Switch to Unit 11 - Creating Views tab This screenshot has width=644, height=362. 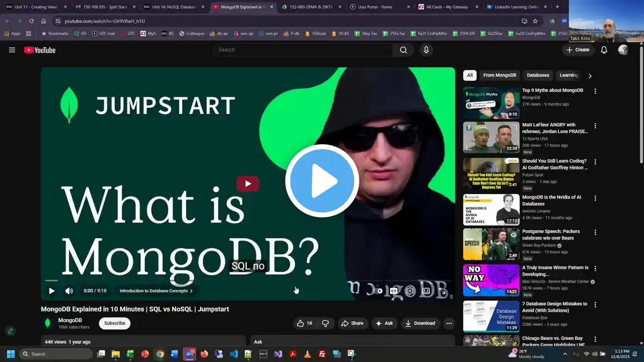click(36, 7)
